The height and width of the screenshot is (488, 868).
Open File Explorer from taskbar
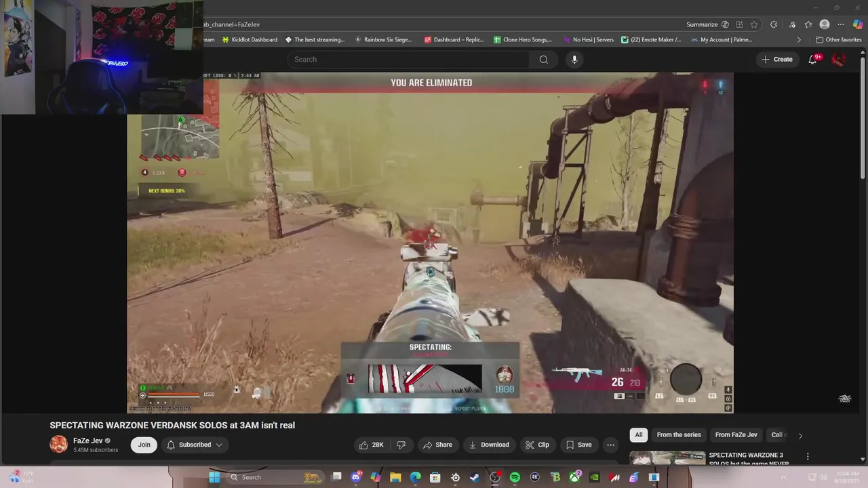pyautogui.click(x=395, y=477)
